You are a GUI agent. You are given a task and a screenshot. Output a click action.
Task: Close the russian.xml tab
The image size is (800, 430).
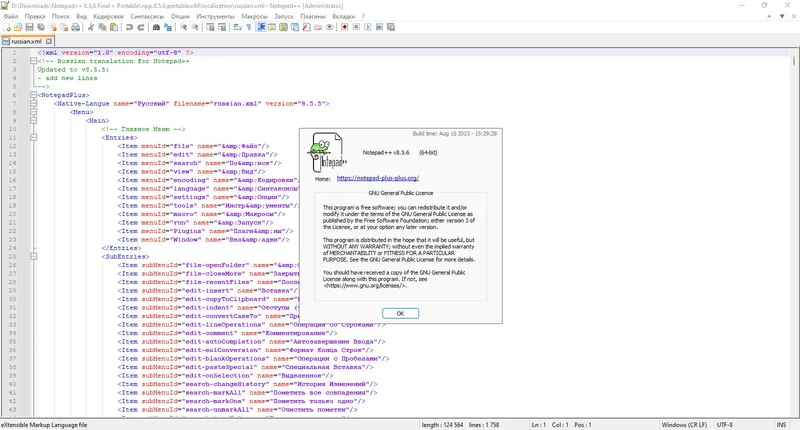point(49,41)
